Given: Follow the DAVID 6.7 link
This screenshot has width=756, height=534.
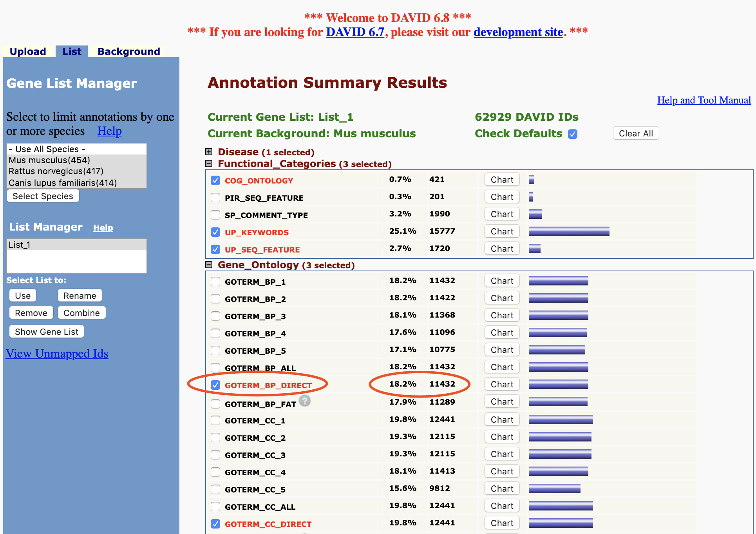Looking at the screenshot, I should (355, 32).
